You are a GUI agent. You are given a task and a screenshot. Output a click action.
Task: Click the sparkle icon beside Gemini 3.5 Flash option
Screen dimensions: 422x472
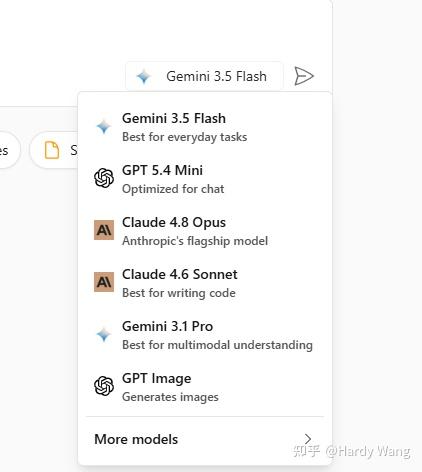pos(104,127)
